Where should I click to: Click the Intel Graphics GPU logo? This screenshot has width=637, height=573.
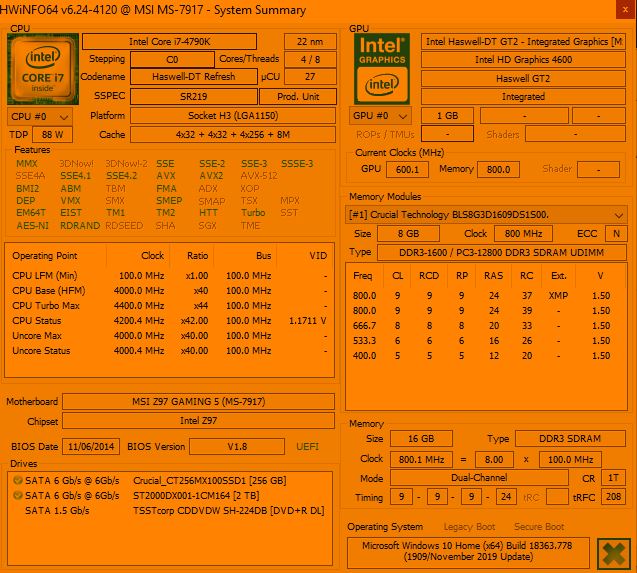[382, 69]
